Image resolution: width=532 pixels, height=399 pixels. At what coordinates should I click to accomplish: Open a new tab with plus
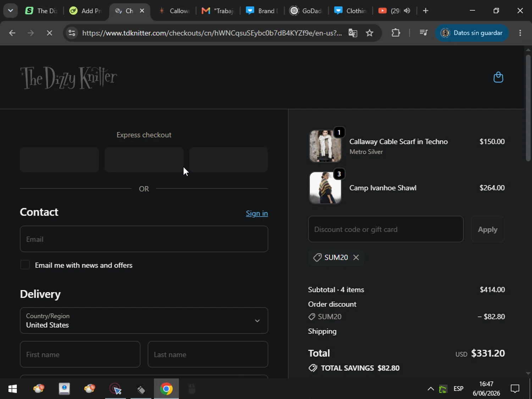click(x=426, y=11)
